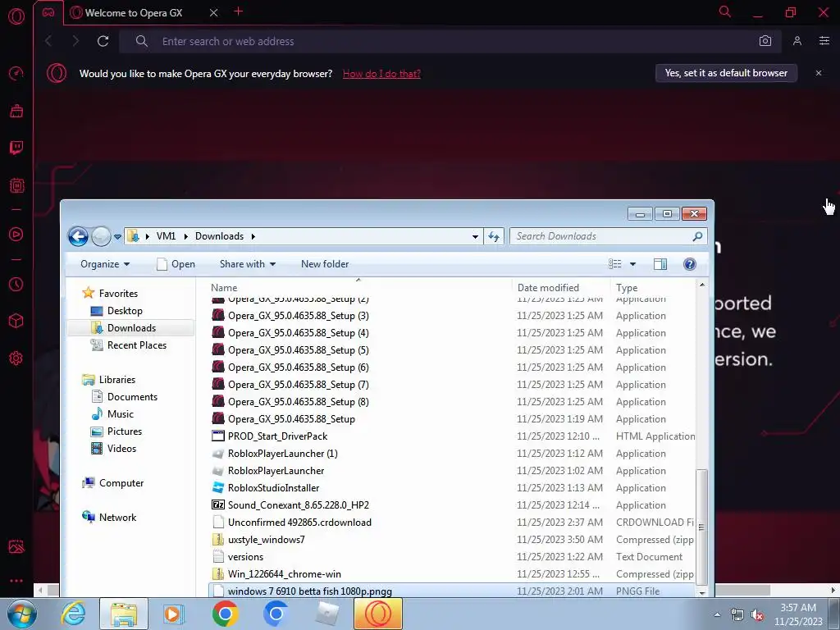The width and height of the screenshot is (840, 630).
Task: Open the view options dropdown arrow
Action: (632, 264)
